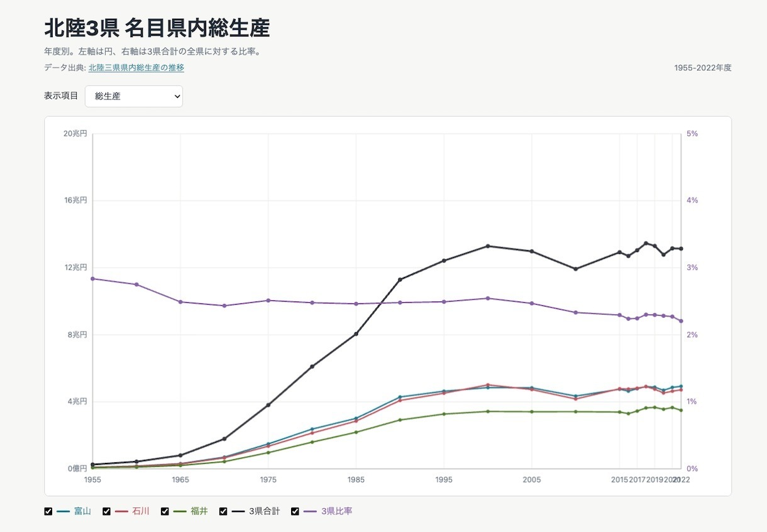The width and height of the screenshot is (767, 532).
Task: Open the 北陸三県県内総生産の推移 source link
Action: pyautogui.click(x=136, y=68)
